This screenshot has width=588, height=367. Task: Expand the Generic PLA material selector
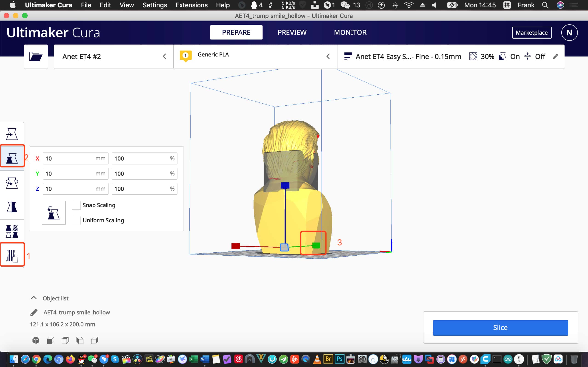(255, 56)
